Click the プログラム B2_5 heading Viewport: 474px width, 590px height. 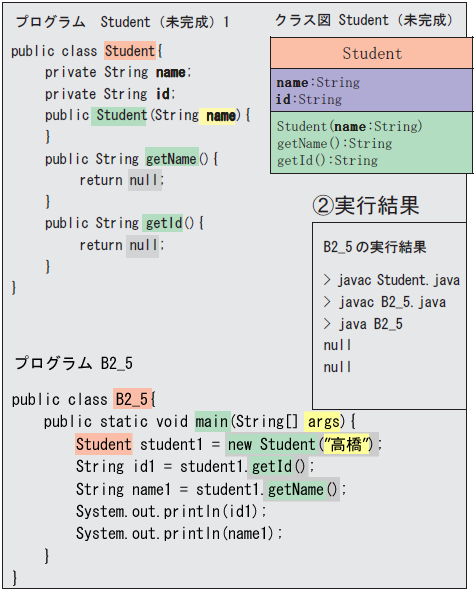74,363
